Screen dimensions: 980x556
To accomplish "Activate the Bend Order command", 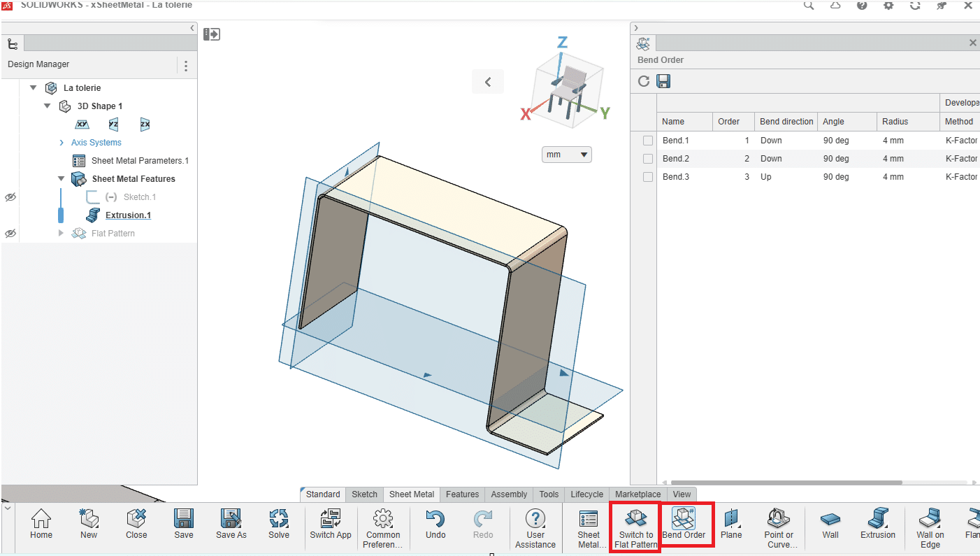I will [x=684, y=524].
